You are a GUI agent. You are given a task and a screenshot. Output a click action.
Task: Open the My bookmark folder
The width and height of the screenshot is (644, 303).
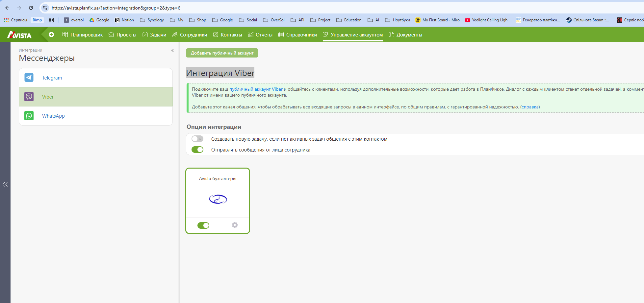click(176, 20)
